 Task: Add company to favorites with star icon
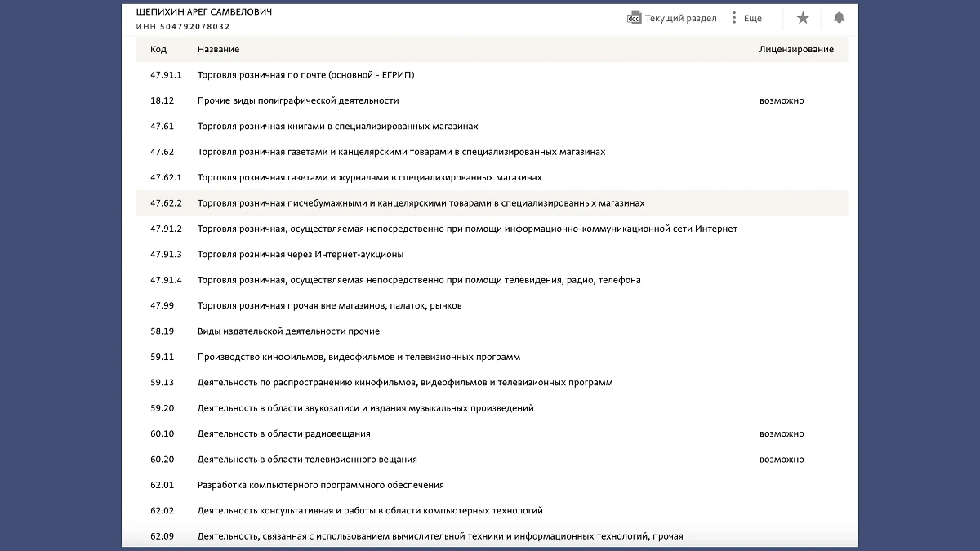[x=803, y=18]
